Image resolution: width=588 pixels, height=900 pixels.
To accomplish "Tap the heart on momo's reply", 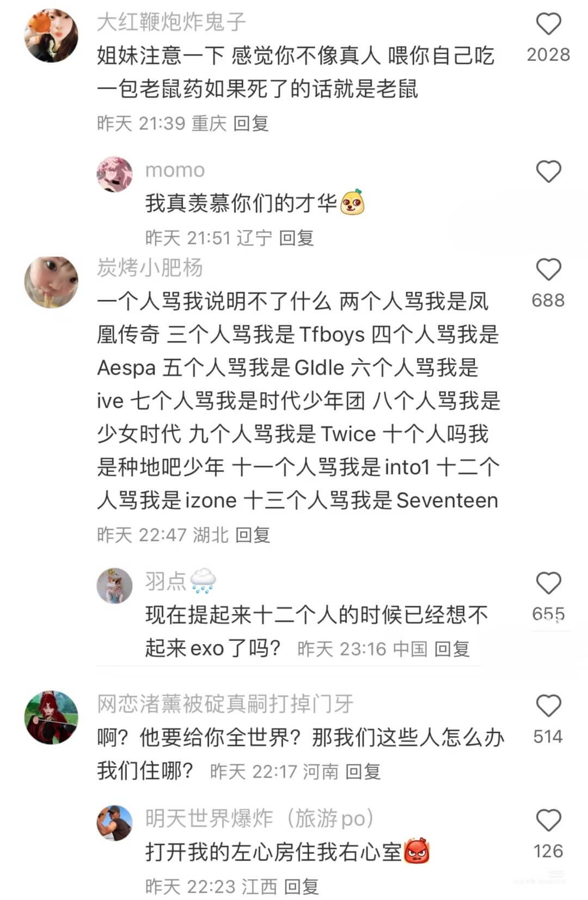I will 548,172.
